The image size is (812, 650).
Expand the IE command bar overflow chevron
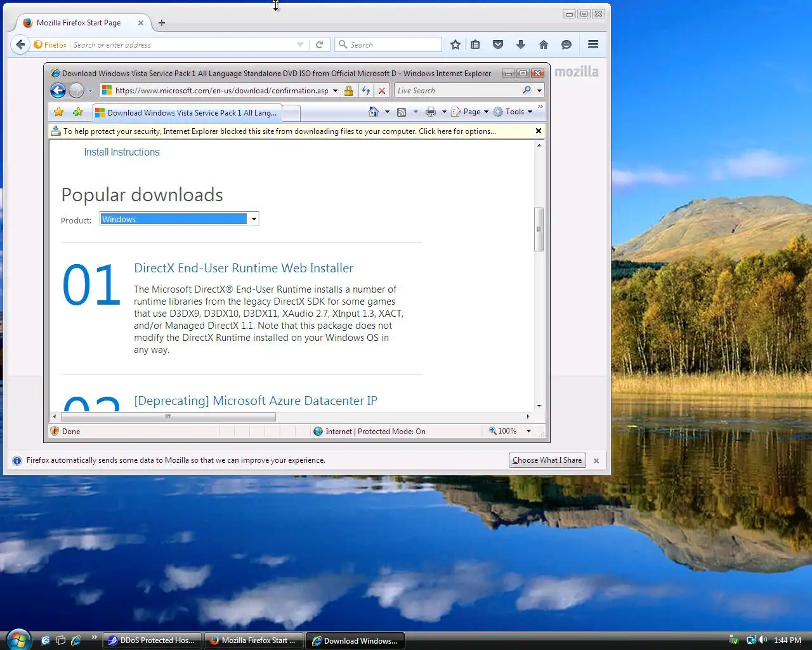[x=540, y=107]
